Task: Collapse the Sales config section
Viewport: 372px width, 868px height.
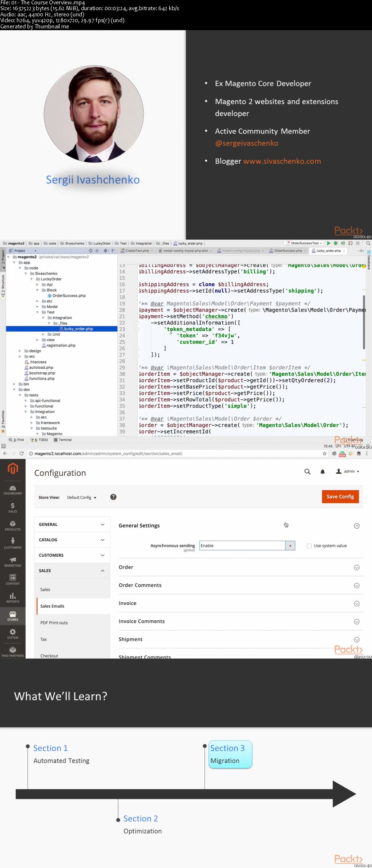Action: tap(72, 571)
